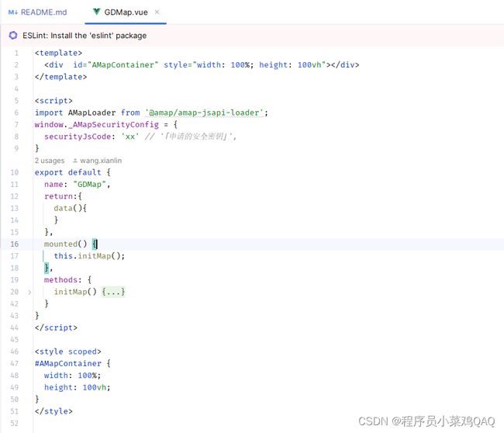Click the '</template>' closing tag
This screenshot has width=504, height=433.
pyautogui.click(x=60, y=77)
